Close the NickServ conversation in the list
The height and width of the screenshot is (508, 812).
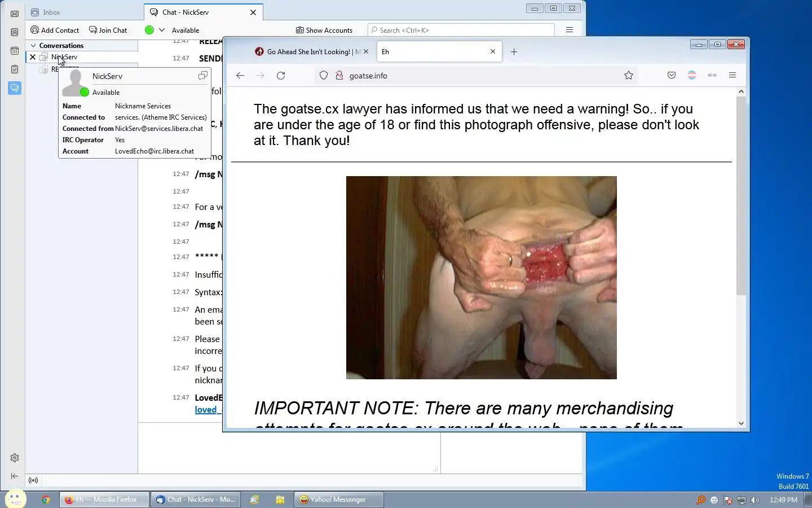coord(33,57)
